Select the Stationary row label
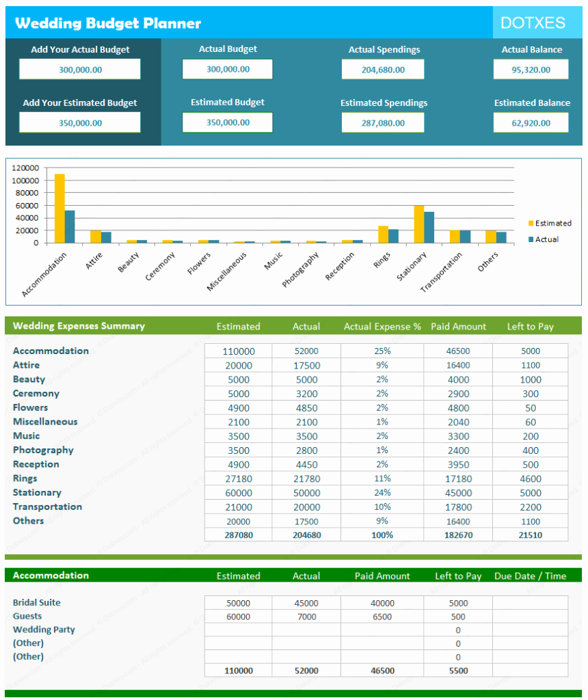 (37, 492)
